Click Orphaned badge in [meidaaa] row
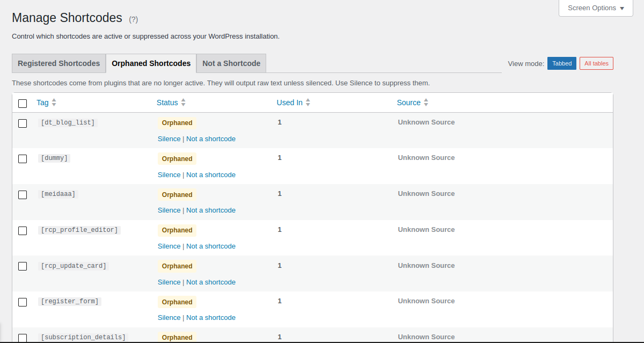This screenshot has height=343, width=644. coord(177,195)
